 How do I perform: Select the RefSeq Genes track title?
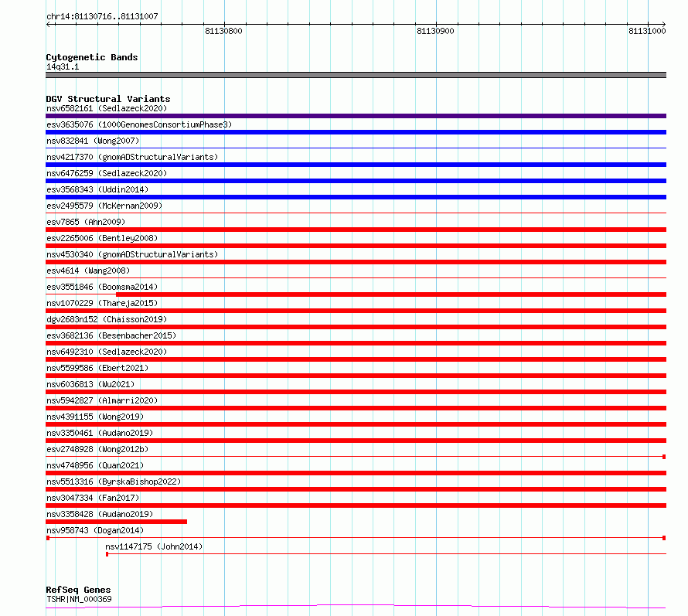click(78, 590)
